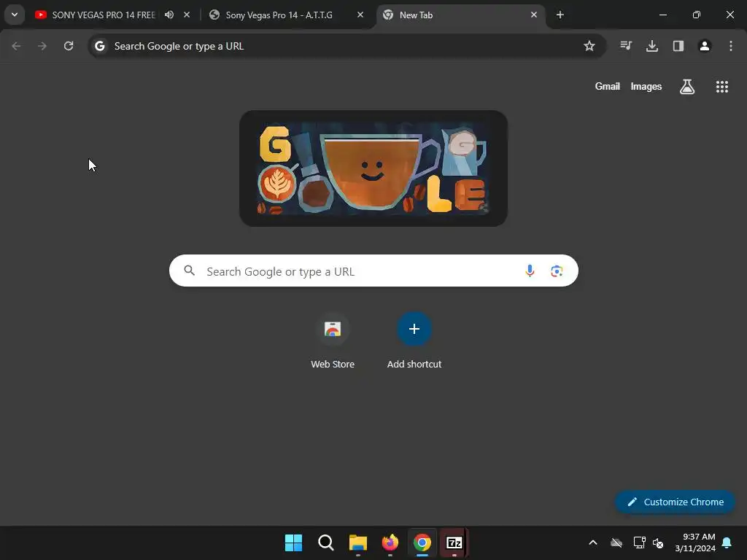747x560 pixels.
Task: Click the Search Google or type a URL box
Action: [x=373, y=271]
